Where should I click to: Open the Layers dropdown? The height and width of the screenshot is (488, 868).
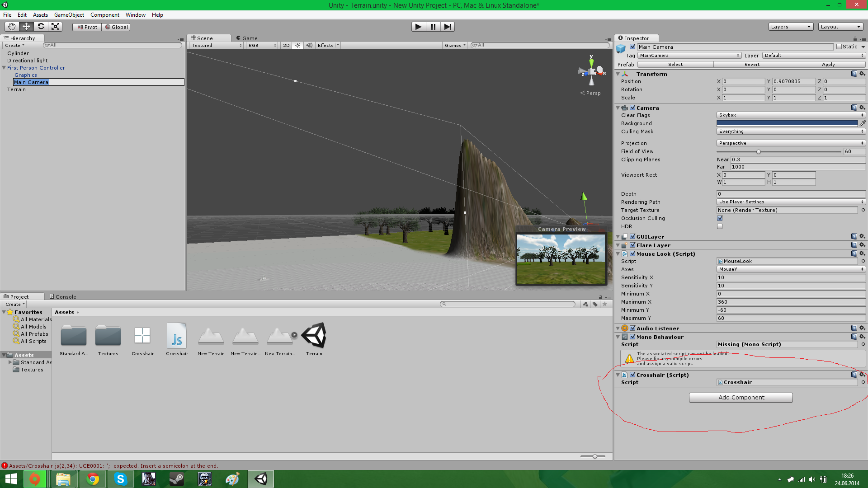pyautogui.click(x=791, y=27)
